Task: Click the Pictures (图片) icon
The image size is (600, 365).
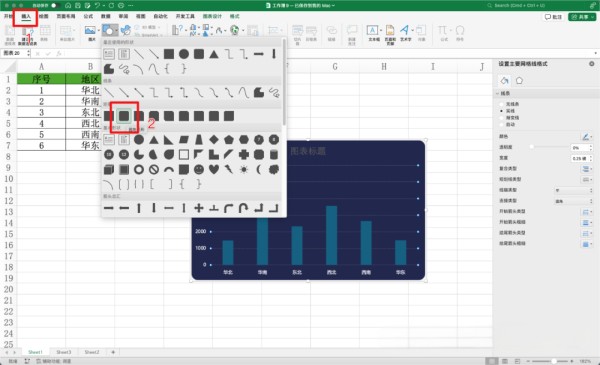Action: (x=90, y=31)
